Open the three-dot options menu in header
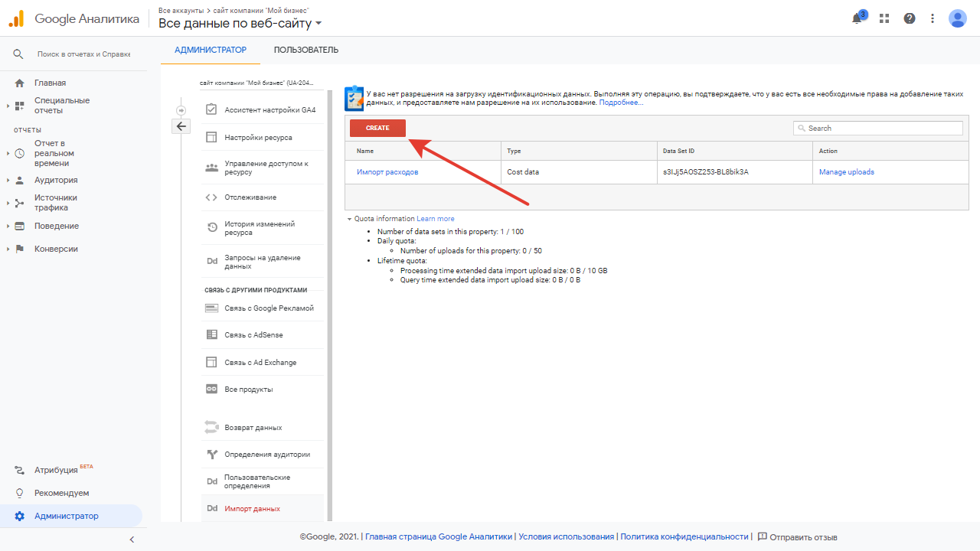 (933, 18)
